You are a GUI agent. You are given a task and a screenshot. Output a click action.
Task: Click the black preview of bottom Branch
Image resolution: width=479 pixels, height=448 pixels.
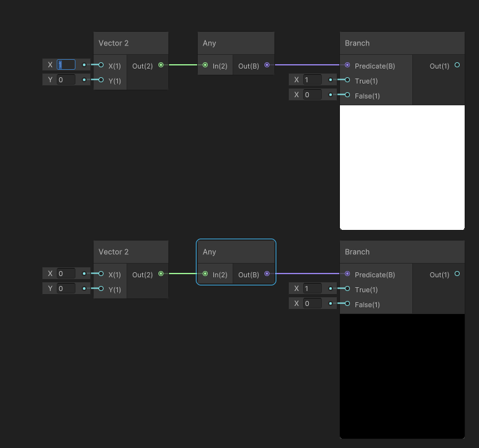click(402, 376)
